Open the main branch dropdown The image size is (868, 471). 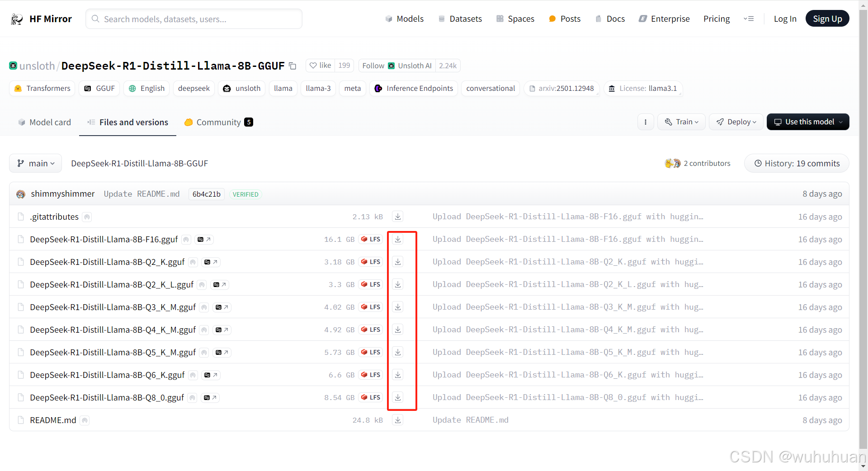coord(36,163)
